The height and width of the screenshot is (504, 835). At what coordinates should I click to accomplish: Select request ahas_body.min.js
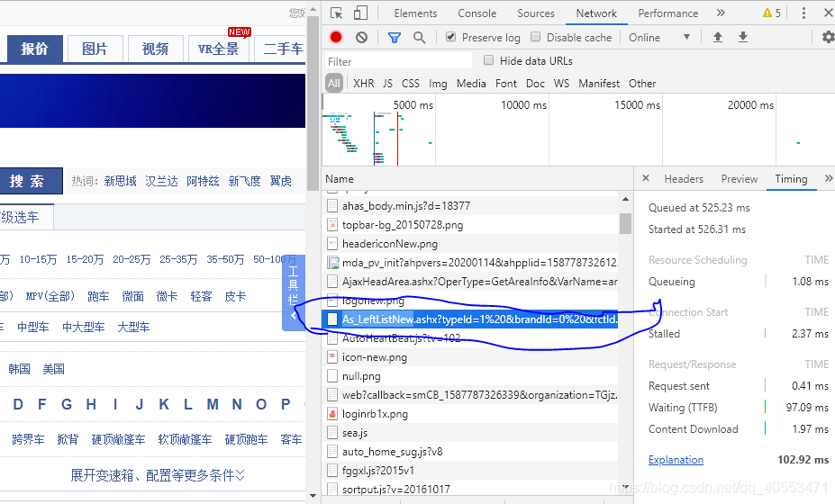(x=470, y=205)
